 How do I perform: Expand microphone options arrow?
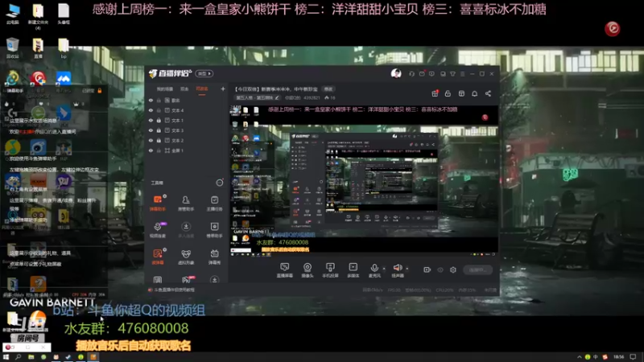pos(384,269)
